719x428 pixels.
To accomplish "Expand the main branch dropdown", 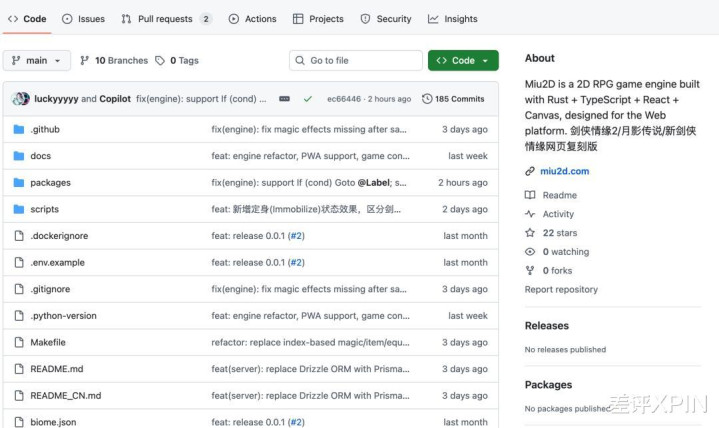I will click(37, 61).
